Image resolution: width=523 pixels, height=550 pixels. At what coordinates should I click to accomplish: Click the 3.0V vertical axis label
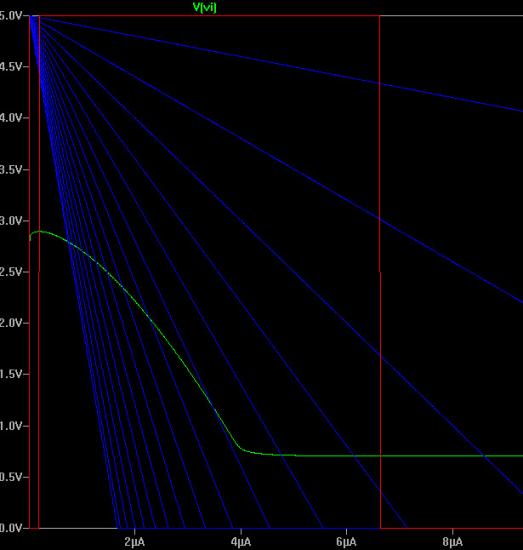pyautogui.click(x=11, y=221)
